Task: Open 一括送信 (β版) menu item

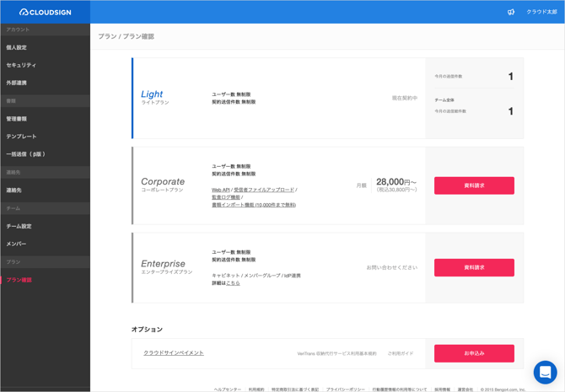Action: 26,154
